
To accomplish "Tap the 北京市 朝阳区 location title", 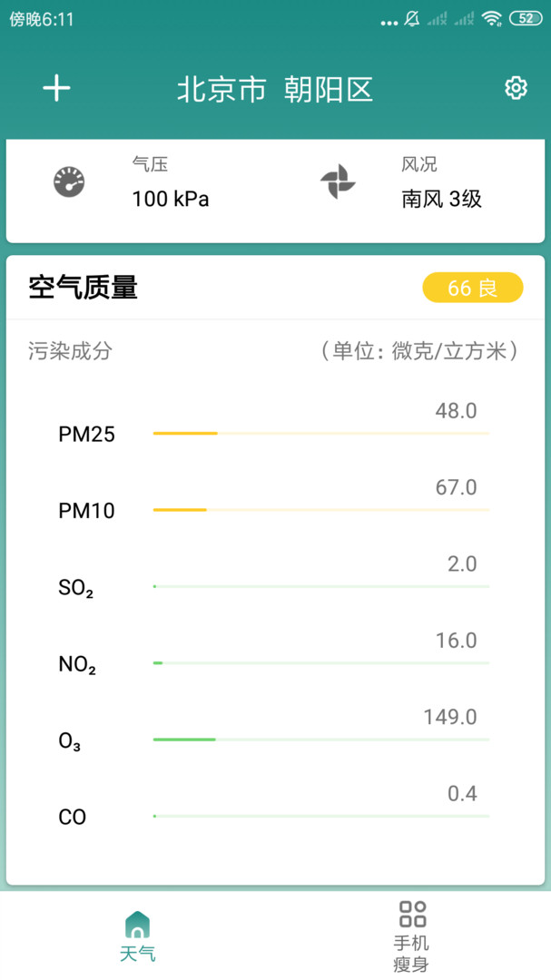I will coord(275,89).
